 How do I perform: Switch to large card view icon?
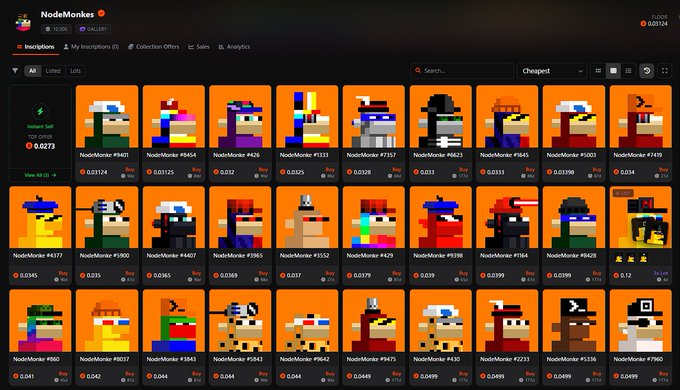point(613,71)
